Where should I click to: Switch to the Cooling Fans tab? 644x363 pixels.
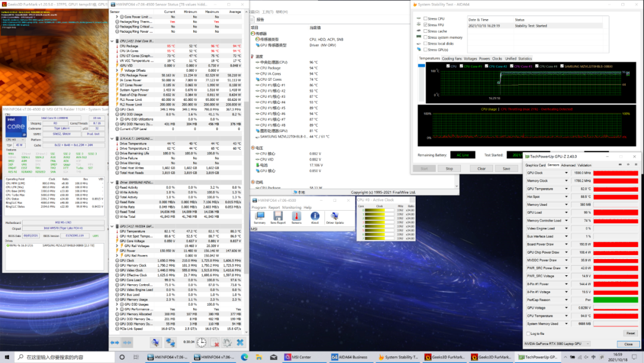click(451, 59)
